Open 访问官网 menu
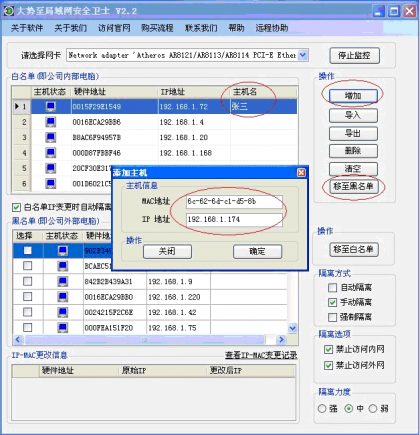 [x=114, y=28]
